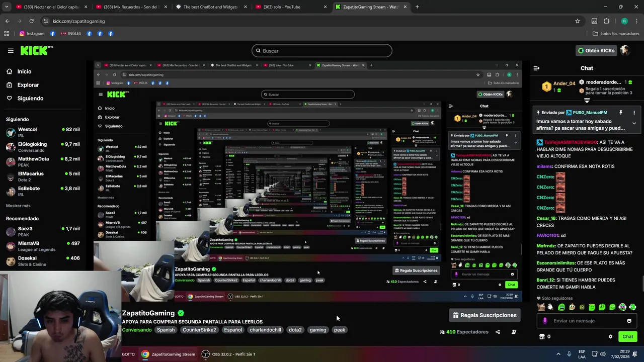644x362 pixels.
Task: Switch to Mix Recuerdos YouTube tab
Action: coord(131,7)
